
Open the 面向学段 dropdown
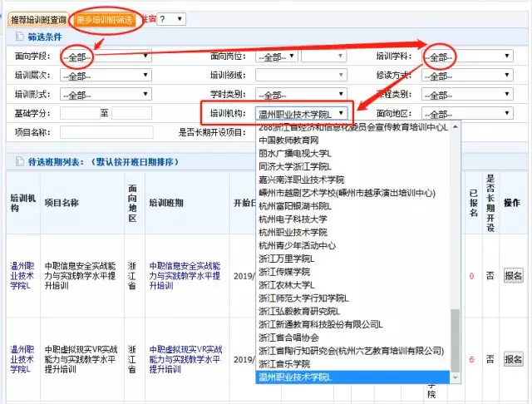106,57
